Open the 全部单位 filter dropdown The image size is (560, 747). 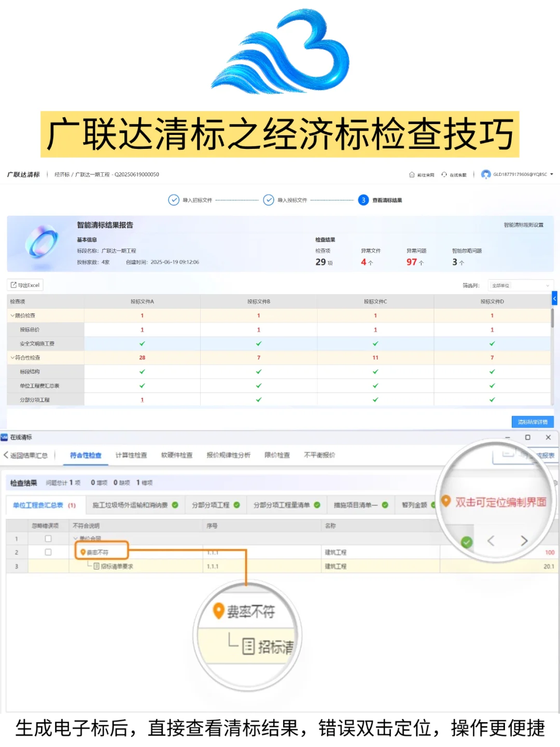520,285
